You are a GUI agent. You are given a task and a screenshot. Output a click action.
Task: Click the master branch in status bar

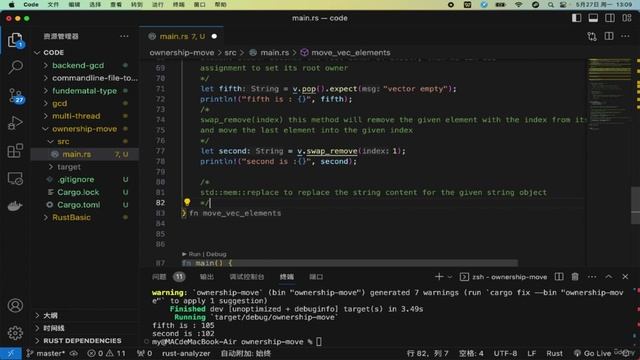(46, 353)
